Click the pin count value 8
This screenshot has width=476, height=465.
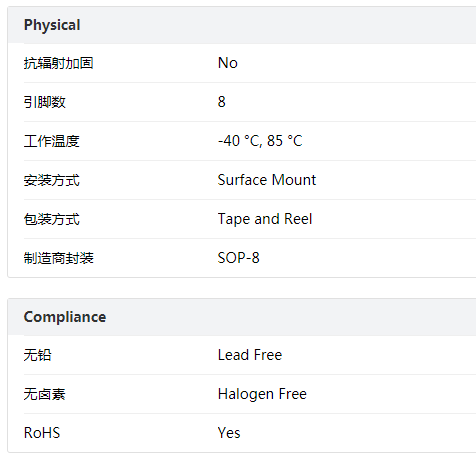(222, 102)
